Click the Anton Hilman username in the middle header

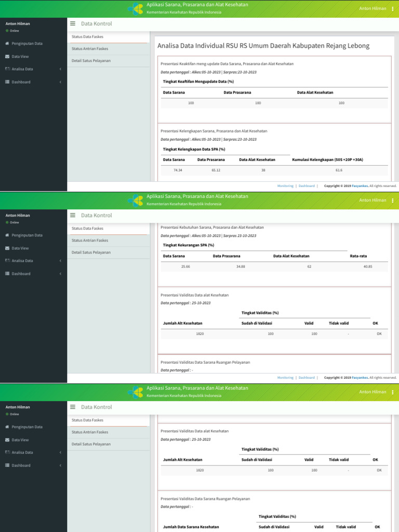(373, 200)
